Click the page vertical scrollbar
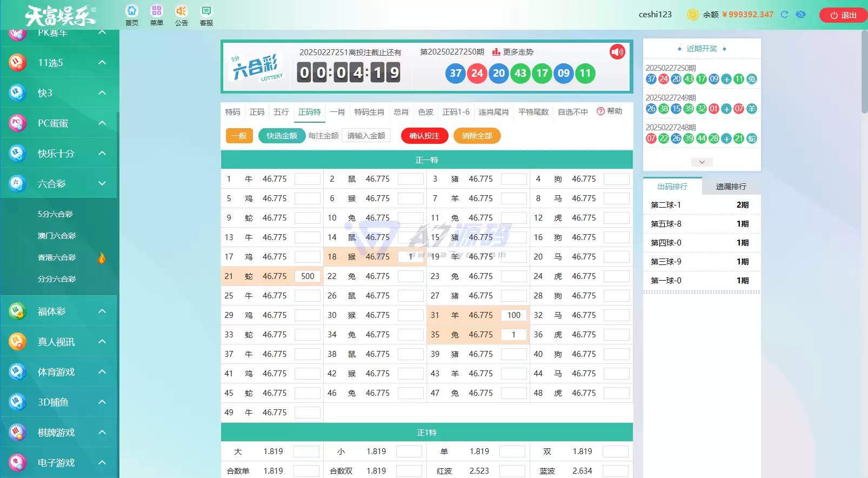 (x=864, y=70)
